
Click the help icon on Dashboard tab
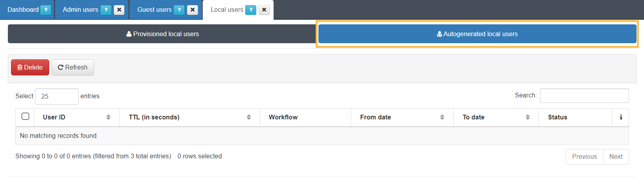tap(46, 10)
